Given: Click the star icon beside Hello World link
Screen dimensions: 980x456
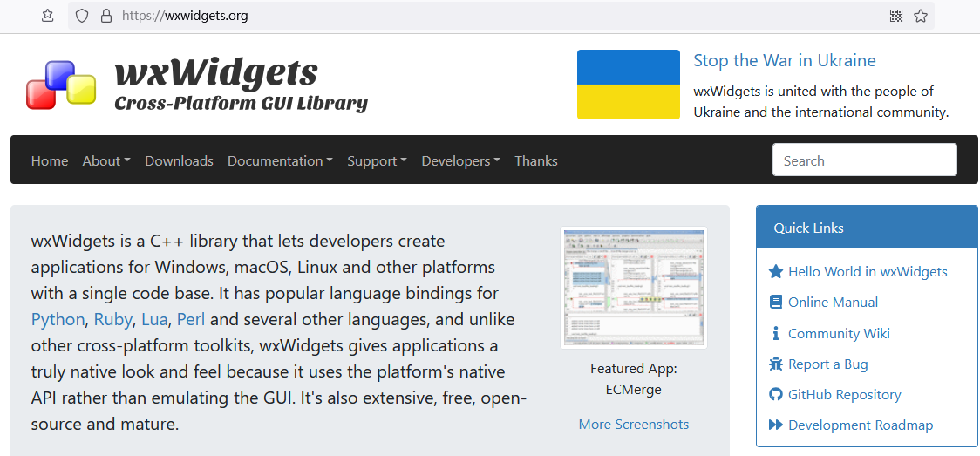Looking at the screenshot, I should coord(776,272).
